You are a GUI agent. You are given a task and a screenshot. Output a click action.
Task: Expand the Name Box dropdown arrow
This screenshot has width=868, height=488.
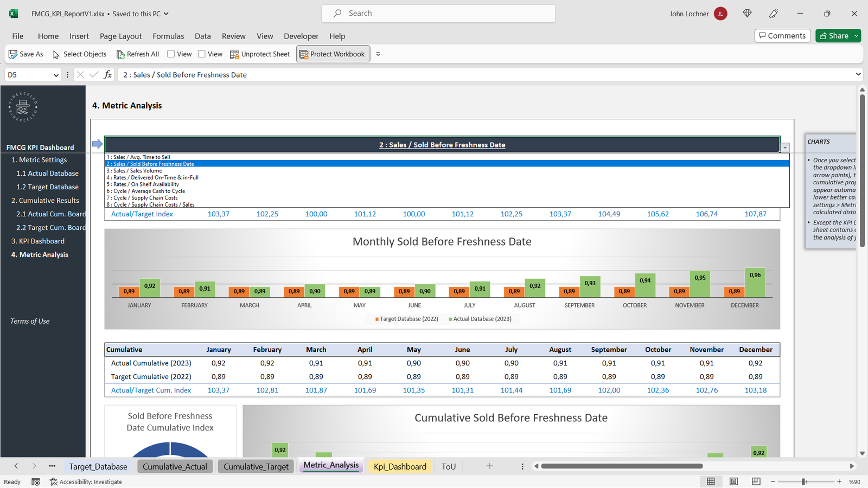(x=56, y=75)
